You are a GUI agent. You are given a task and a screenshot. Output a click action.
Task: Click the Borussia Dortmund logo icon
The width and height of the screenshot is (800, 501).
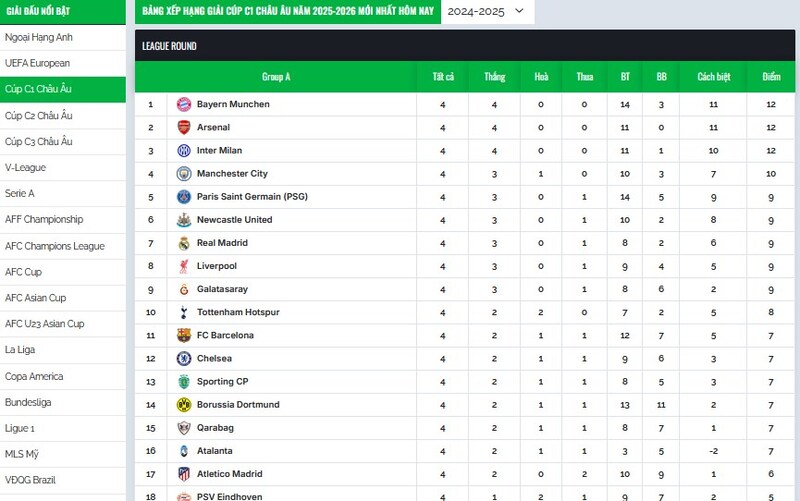184,405
